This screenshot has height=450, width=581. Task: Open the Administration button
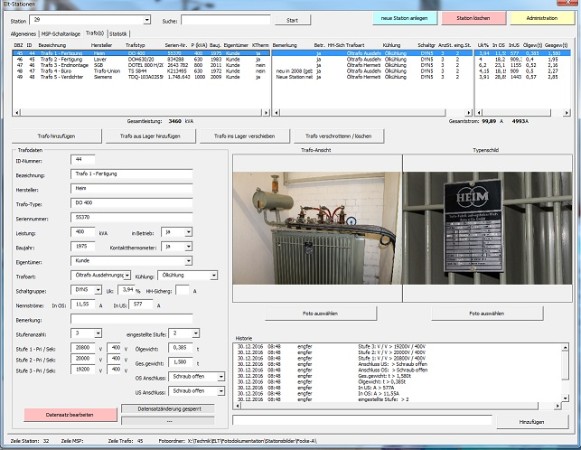542,18
